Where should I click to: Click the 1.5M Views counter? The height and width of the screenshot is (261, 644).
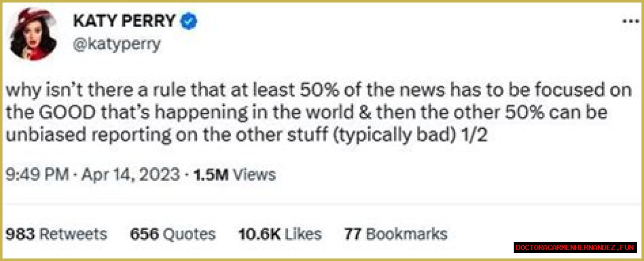click(233, 175)
